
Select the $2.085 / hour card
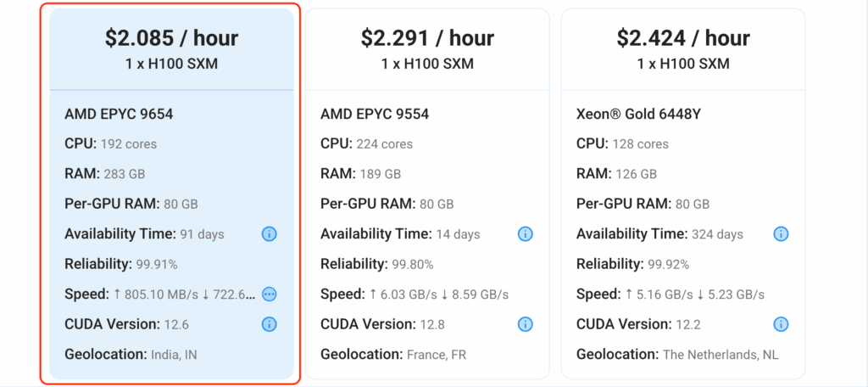[x=171, y=193]
